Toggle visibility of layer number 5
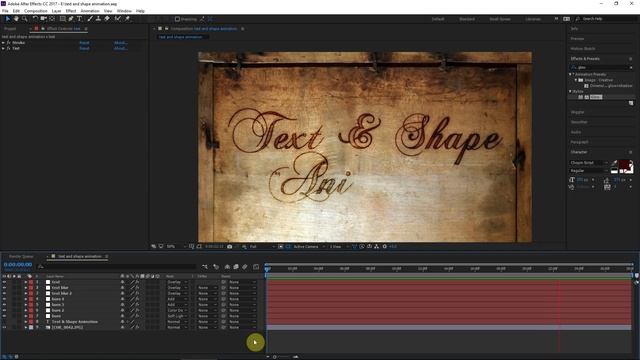640x360 pixels. [4, 305]
